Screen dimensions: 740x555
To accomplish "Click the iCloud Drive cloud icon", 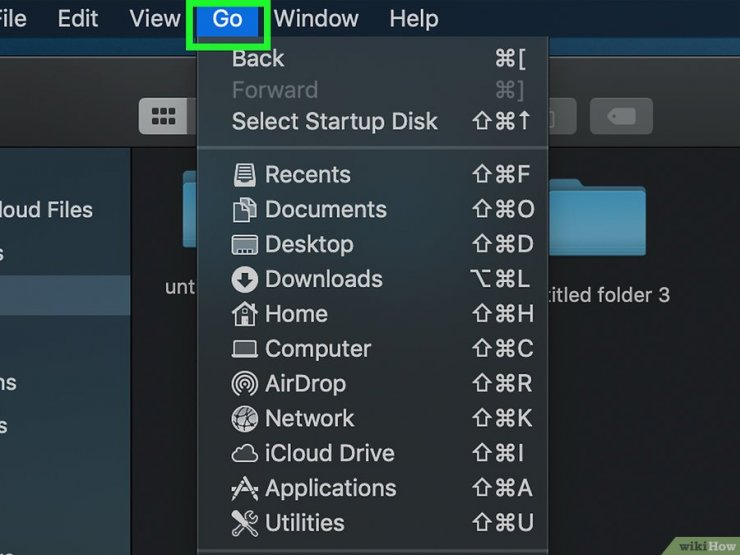I will 244,454.
